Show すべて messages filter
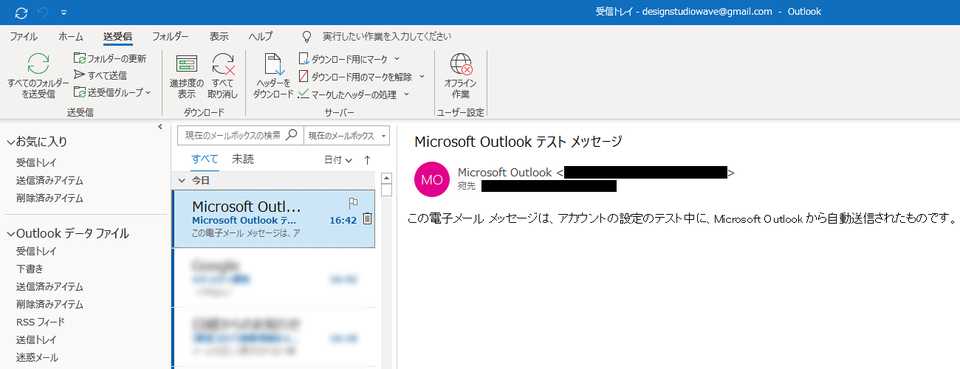 [204, 160]
